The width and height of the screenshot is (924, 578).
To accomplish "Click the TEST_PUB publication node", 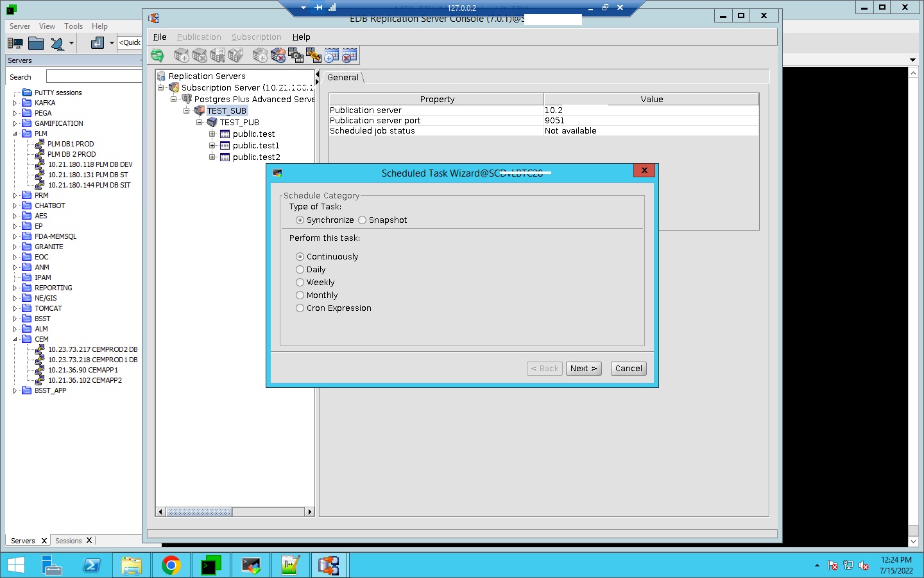I will tap(239, 122).
